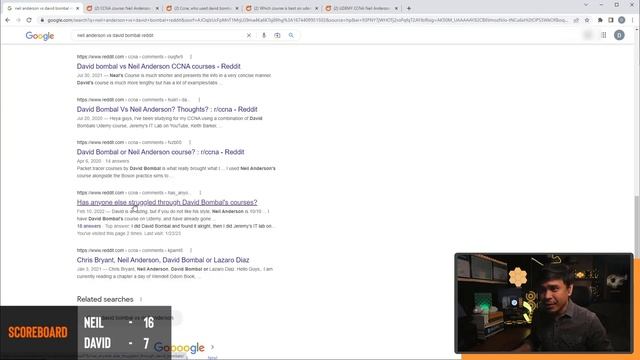The image size is (640, 360).
Task: Open the Google apps grid
Action: (x=604, y=36)
